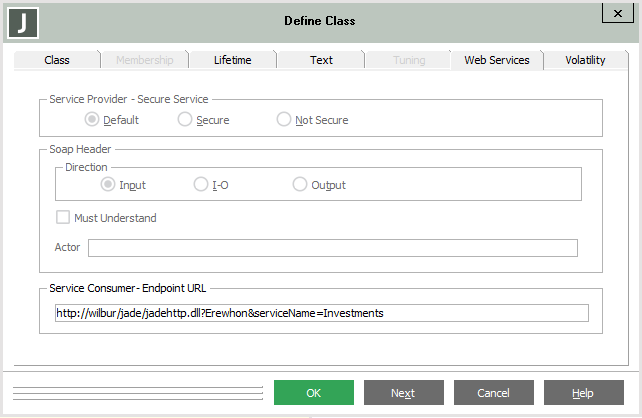Select the Not Secure option
Image resolution: width=642 pixels, height=418 pixels.
[285, 120]
